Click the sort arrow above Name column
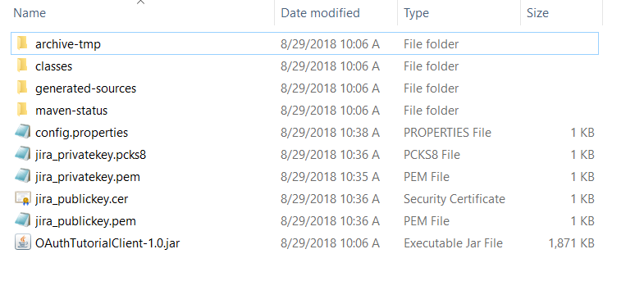The image size is (644, 299). 141,2
